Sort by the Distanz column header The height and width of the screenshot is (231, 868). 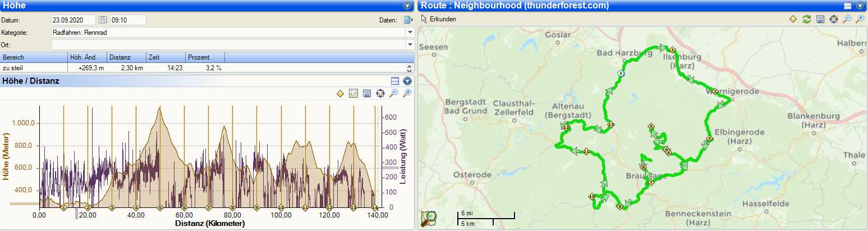coord(126,57)
